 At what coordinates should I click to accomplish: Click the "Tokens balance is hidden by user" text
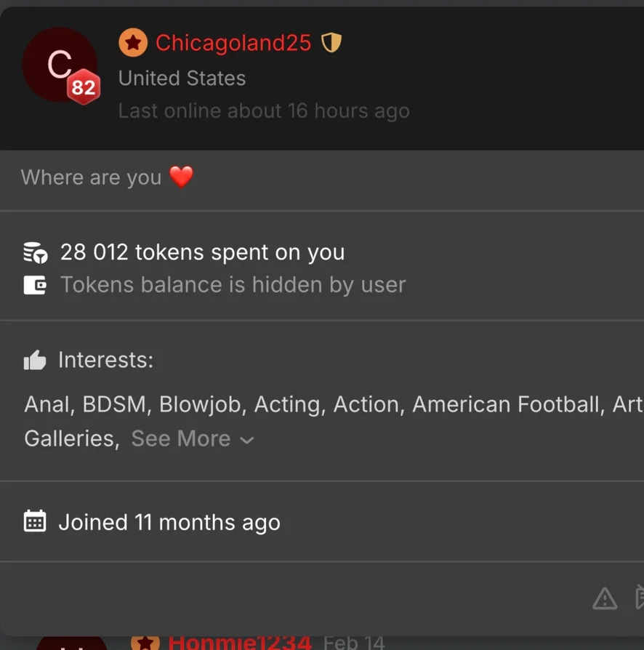233,284
